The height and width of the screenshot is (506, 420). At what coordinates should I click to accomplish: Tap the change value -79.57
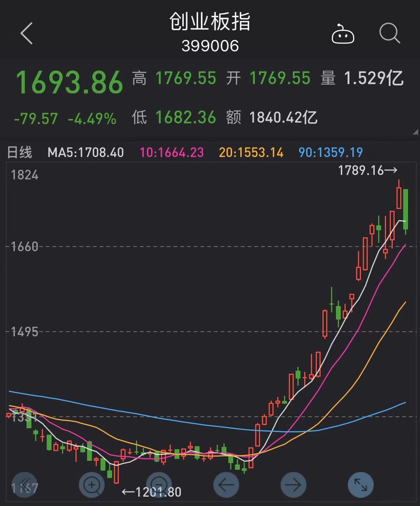point(36,119)
